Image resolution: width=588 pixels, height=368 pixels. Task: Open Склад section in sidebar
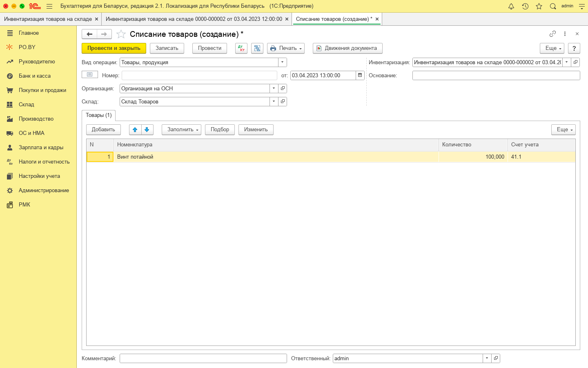27,105
